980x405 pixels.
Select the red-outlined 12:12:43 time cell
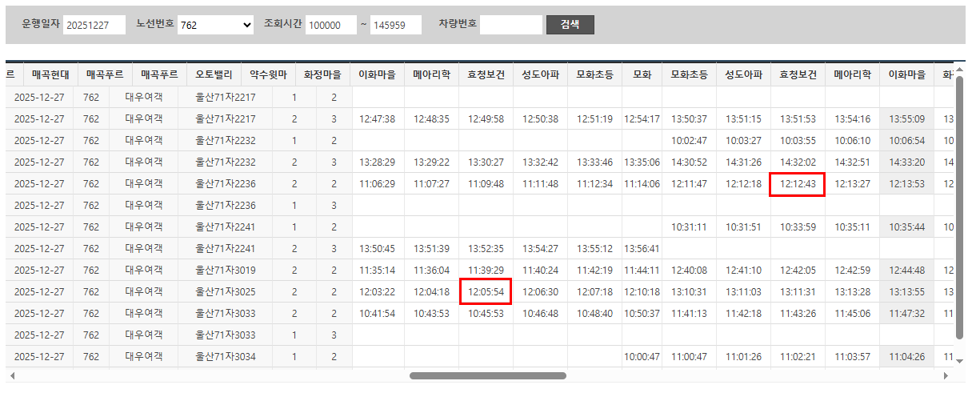coord(797,184)
